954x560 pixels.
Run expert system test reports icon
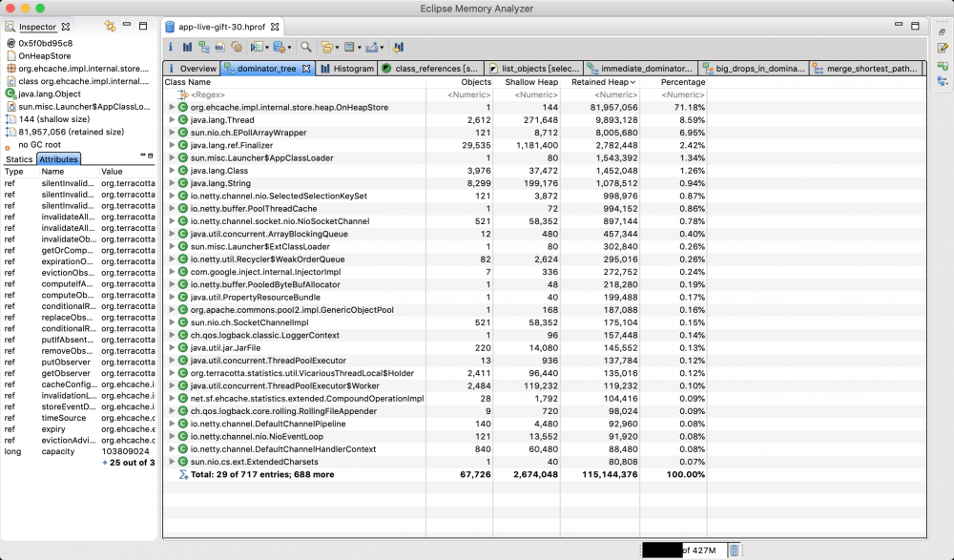tap(257, 47)
